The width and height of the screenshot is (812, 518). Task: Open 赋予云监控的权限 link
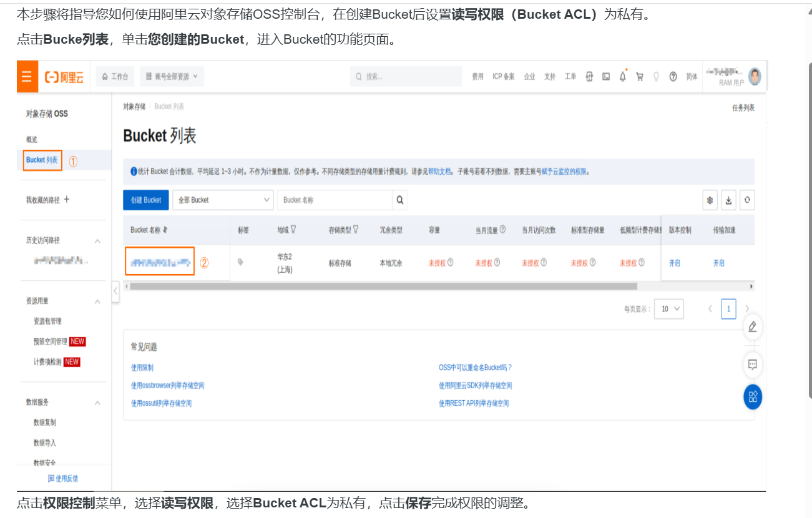click(564, 172)
